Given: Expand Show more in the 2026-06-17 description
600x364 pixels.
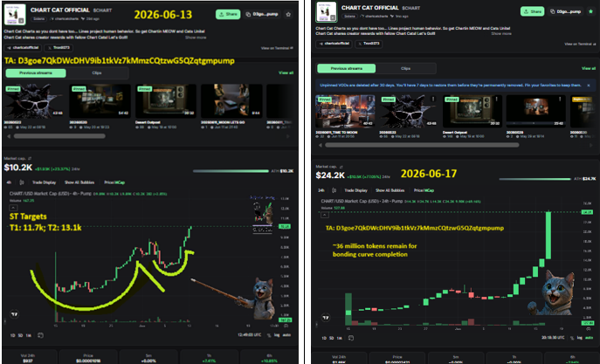Looking at the screenshot, I should 501,34.
